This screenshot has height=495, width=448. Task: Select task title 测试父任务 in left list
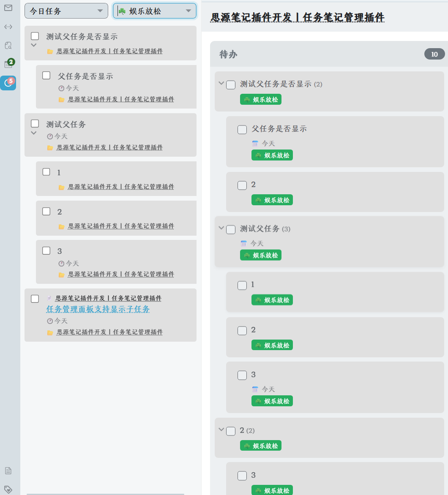(66, 124)
